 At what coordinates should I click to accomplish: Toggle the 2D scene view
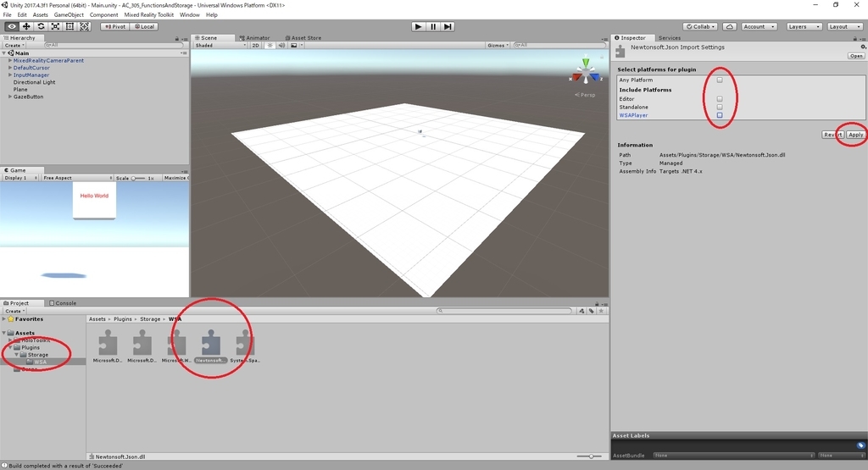[x=255, y=46]
